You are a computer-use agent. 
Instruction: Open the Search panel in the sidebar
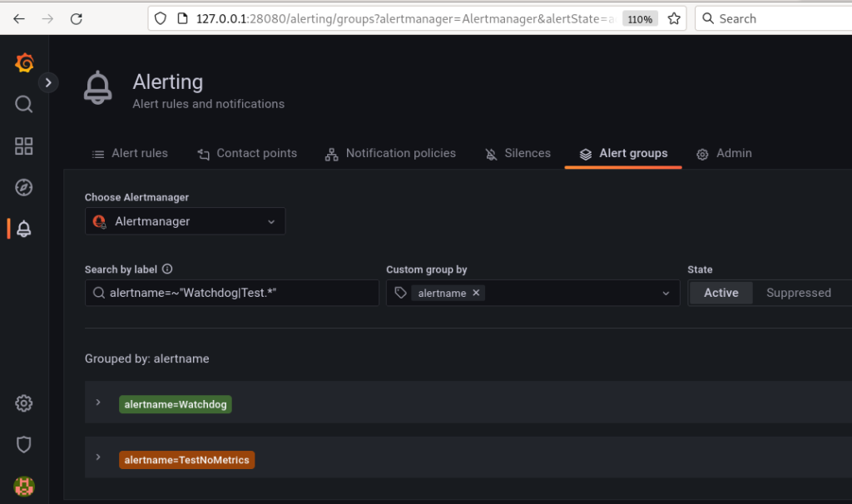(x=23, y=104)
